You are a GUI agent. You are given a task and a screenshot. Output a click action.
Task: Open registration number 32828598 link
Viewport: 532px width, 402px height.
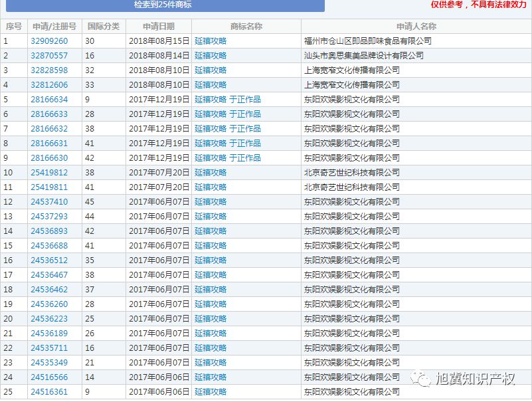pyautogui.click(x=49, y=70)
